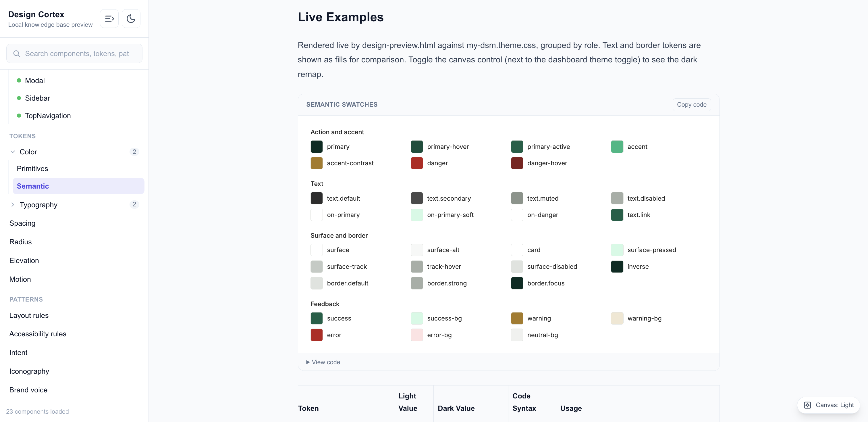The width and height of the screenshot is (868, 422).
Task: Expand the View code disclosure triangle
Action: click(308, 362)
